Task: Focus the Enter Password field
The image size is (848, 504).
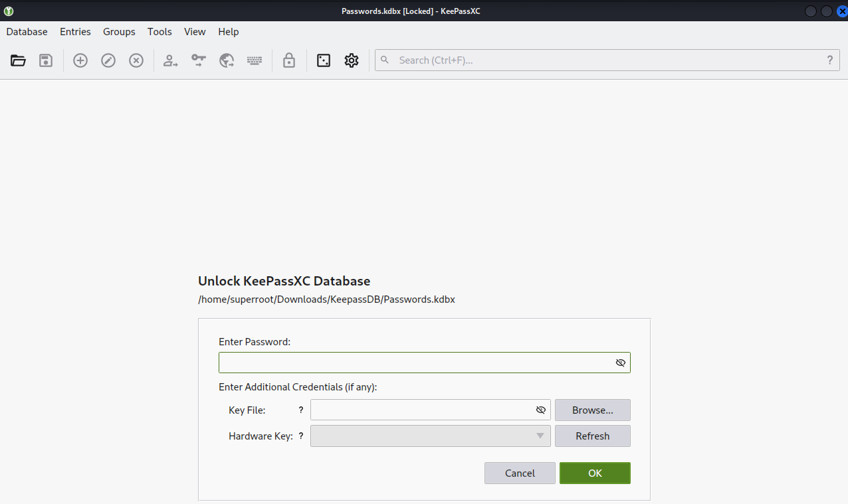Action: click(x=425, y=363)
